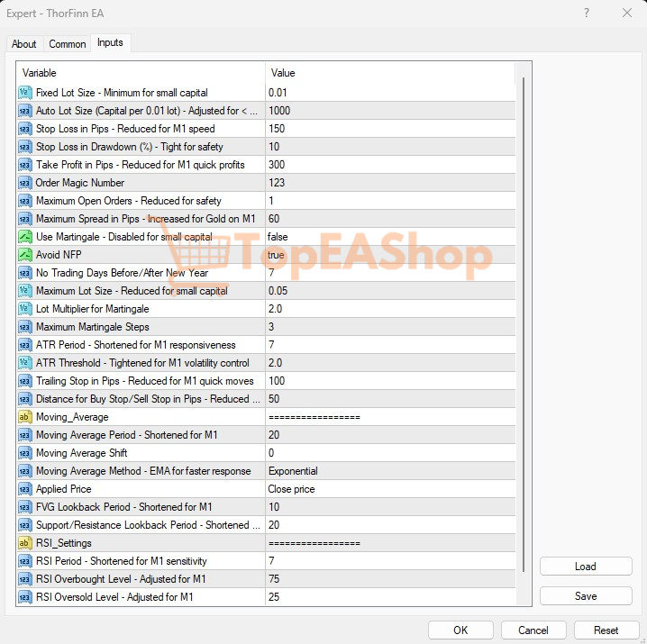Click the Lot Multiplier for Martingale icon

tap(25, 309)
